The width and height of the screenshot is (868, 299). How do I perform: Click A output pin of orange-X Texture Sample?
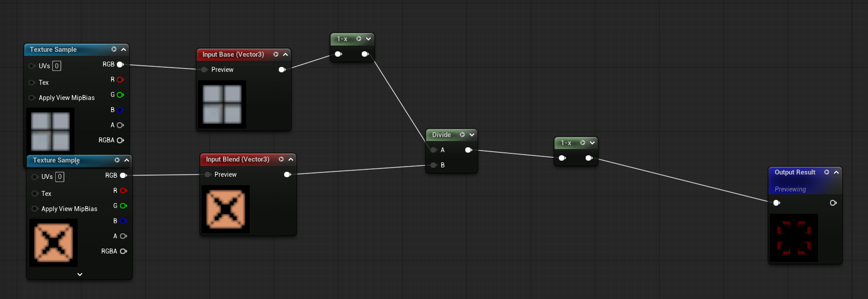click(123, 237)
